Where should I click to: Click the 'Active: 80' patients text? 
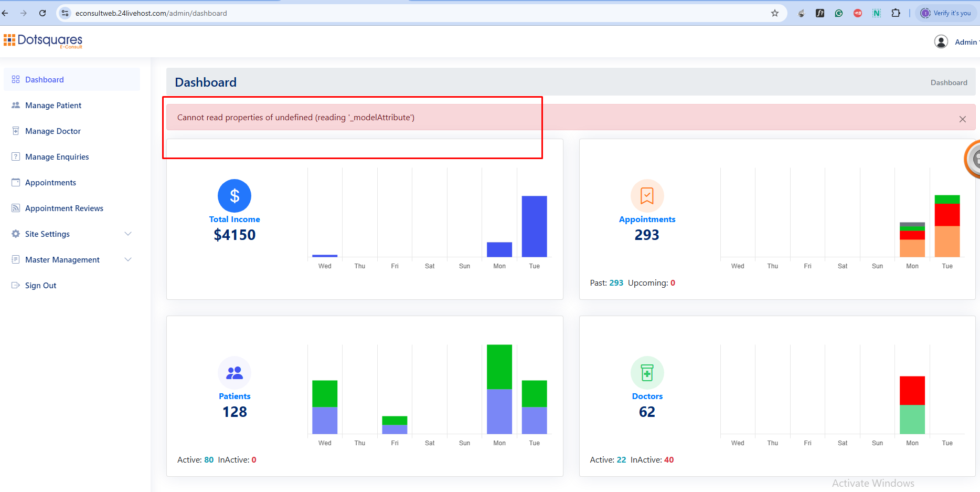coord(195,460)
